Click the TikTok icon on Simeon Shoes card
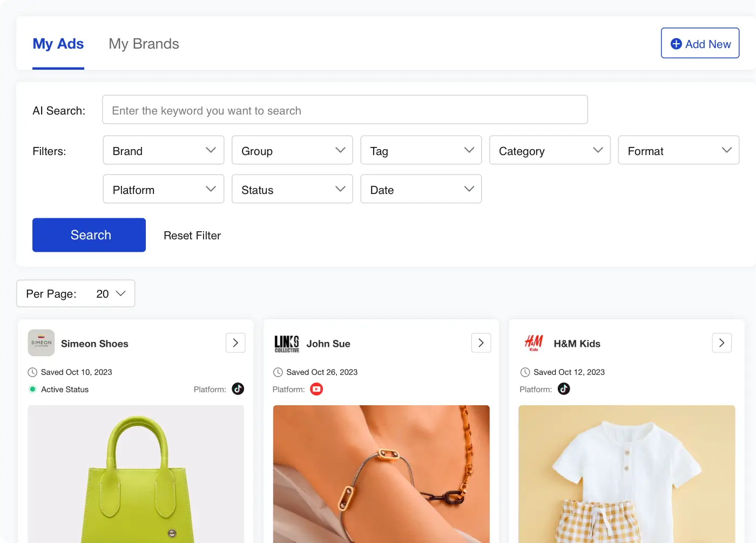756x543 pixels. [238, 389]
